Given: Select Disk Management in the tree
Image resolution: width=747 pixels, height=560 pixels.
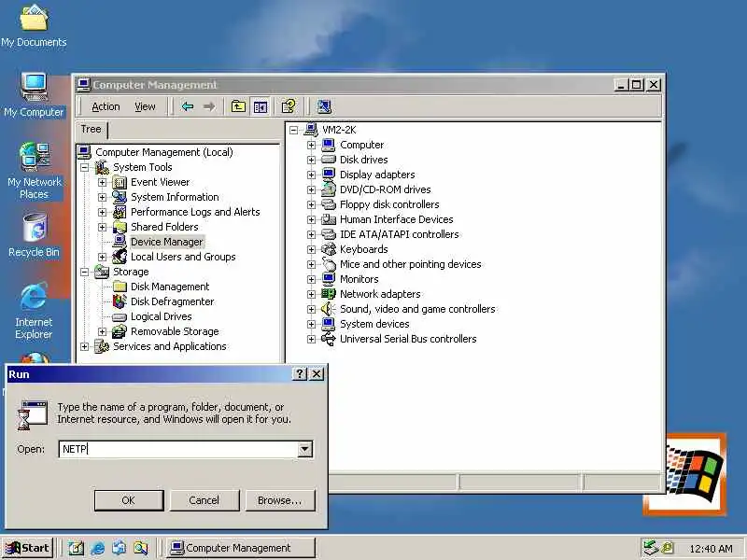Looking at the screenshot, I should coord(170,287).
